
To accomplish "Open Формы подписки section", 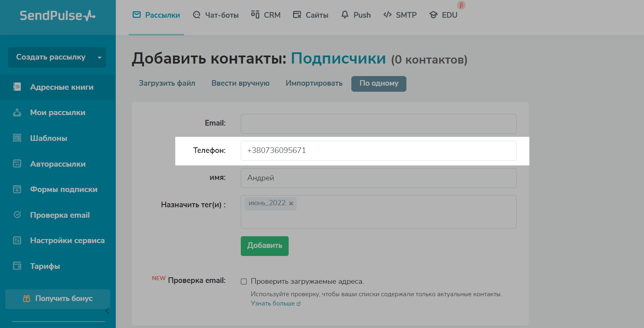I will [x=64, y=190].
